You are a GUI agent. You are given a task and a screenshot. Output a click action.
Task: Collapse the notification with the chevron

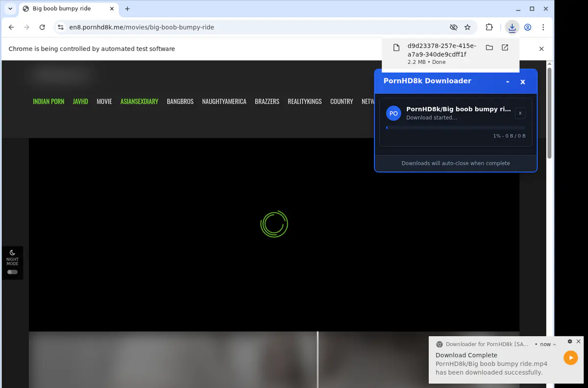click(555, 344)
